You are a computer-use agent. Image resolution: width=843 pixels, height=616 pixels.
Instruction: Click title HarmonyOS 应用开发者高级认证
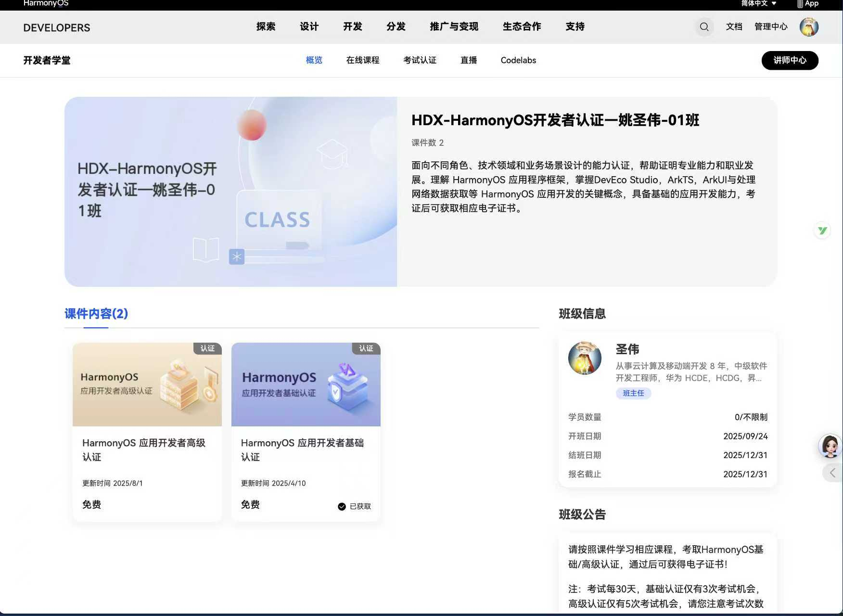pyautogui.click(x=144, y=449)
